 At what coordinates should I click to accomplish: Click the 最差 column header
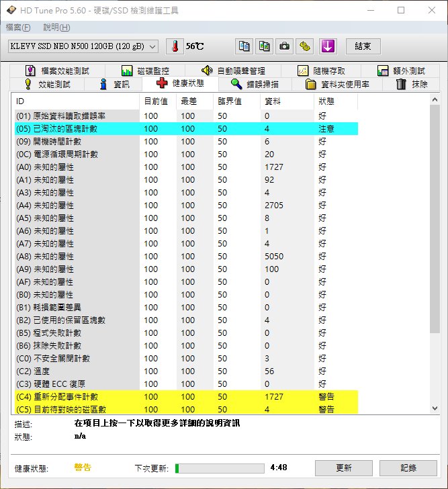[195, 101]
